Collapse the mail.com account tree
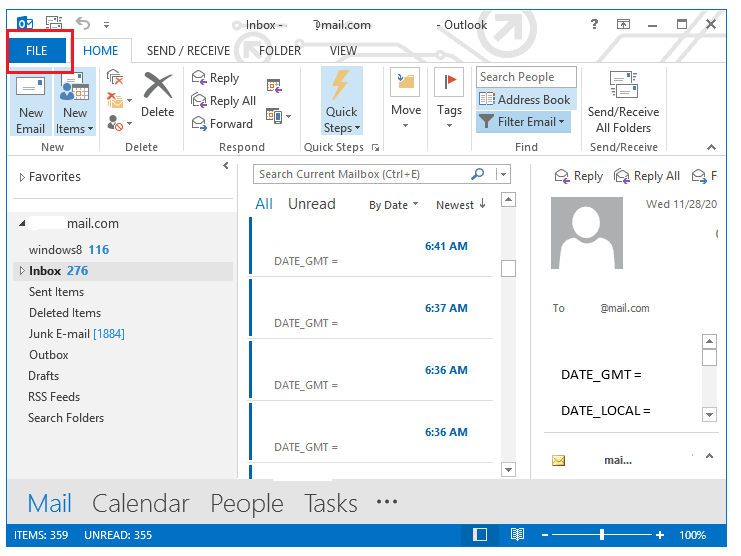This screenshot has width=741, height=556. (x=22, y=223)
